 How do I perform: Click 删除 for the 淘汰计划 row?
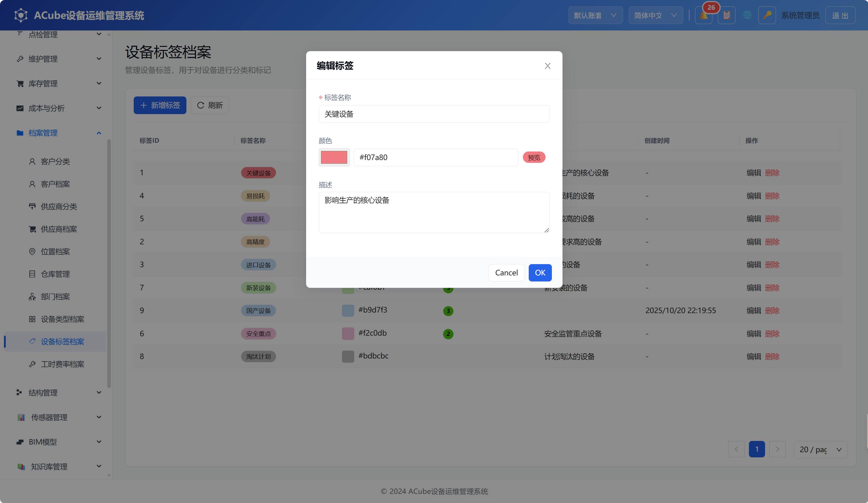click(x=772, y=357)
